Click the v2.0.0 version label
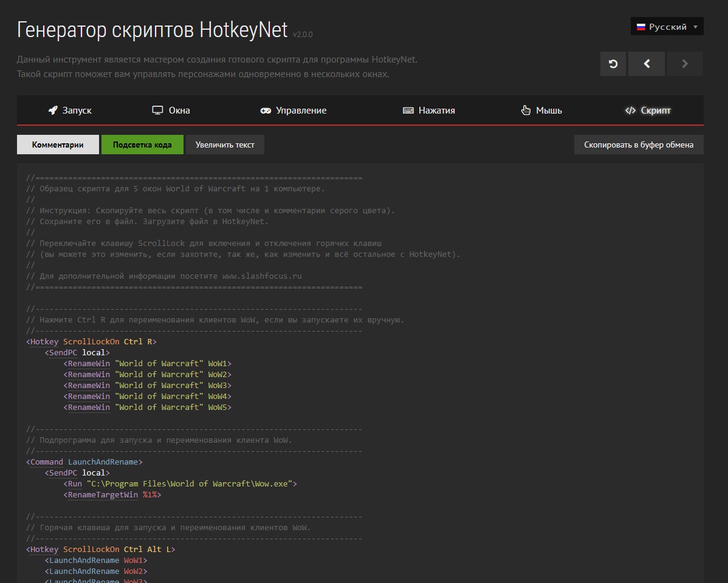 click(303, 35)
